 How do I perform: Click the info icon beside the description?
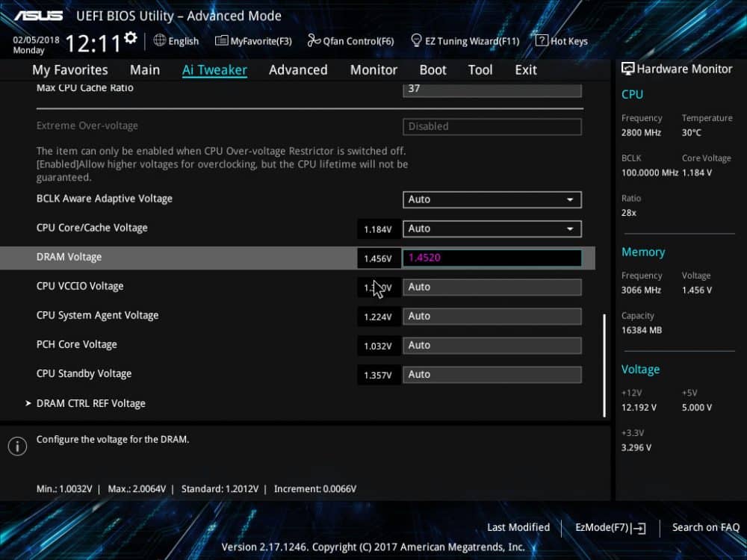point(18,447)
